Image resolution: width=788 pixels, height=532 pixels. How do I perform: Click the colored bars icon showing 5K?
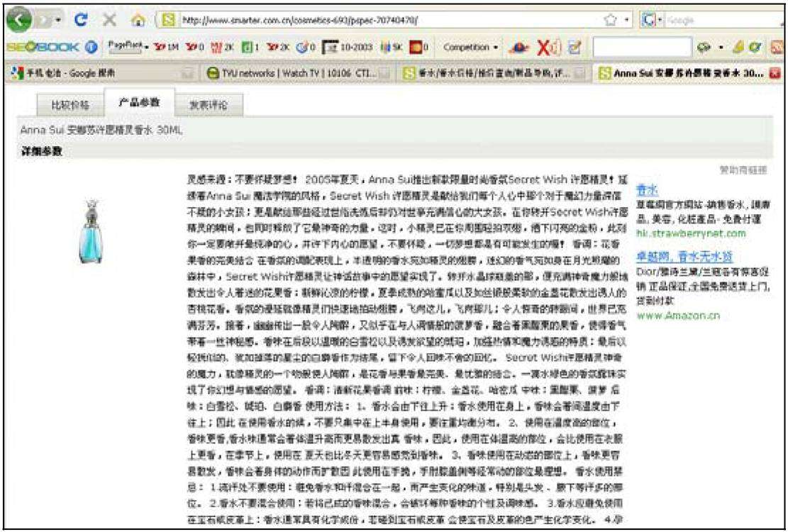(392, 48)
